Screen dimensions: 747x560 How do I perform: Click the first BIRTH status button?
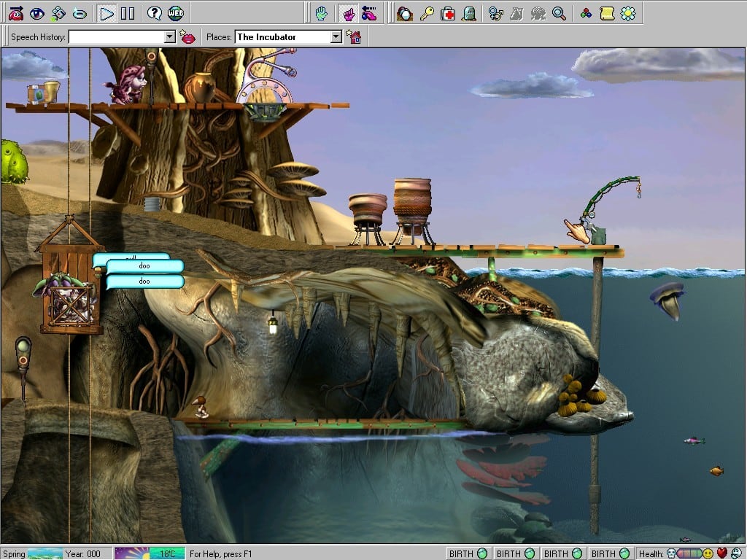pyautogui.click(x=468, y=553)
